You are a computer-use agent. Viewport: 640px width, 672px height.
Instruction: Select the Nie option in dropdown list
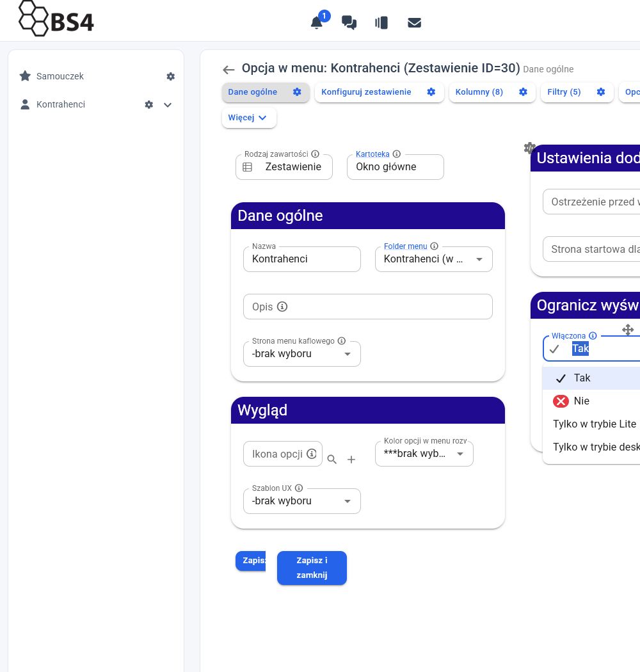(591, 401)
